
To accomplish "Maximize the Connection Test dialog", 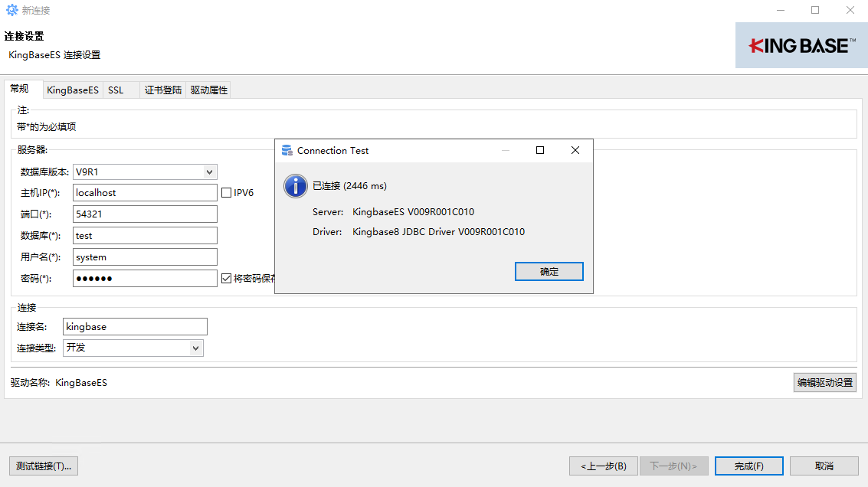I will pyautogui.click(x=540, y=151).
